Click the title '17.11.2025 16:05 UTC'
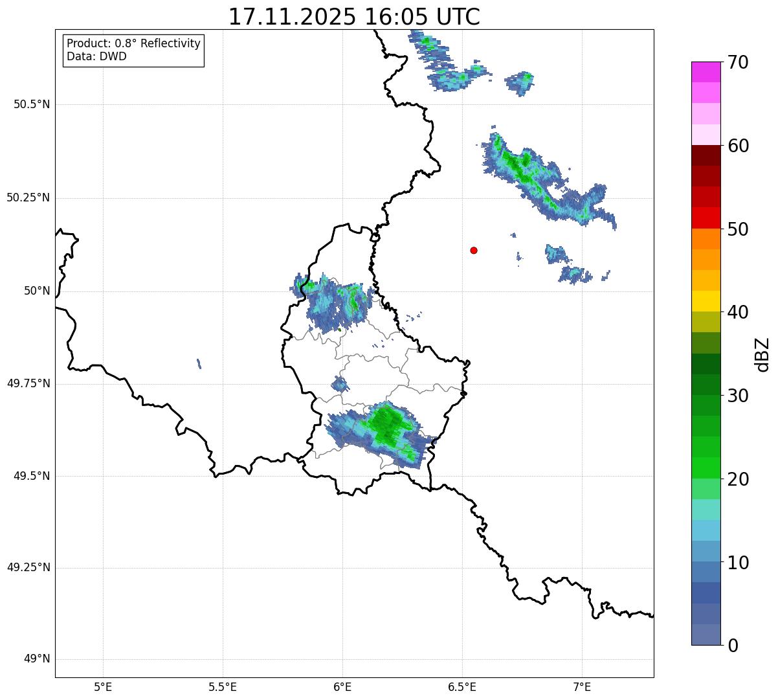 (354, 17)
